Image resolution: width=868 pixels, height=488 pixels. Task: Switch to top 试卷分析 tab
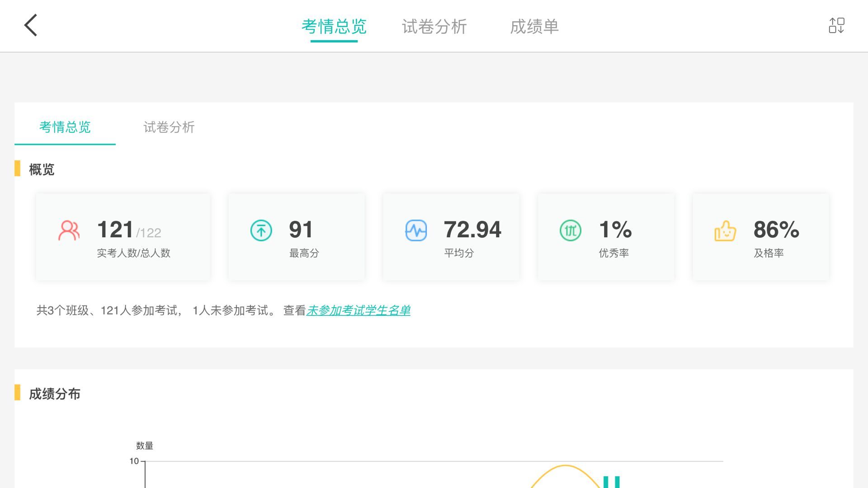tap(434, 26)
